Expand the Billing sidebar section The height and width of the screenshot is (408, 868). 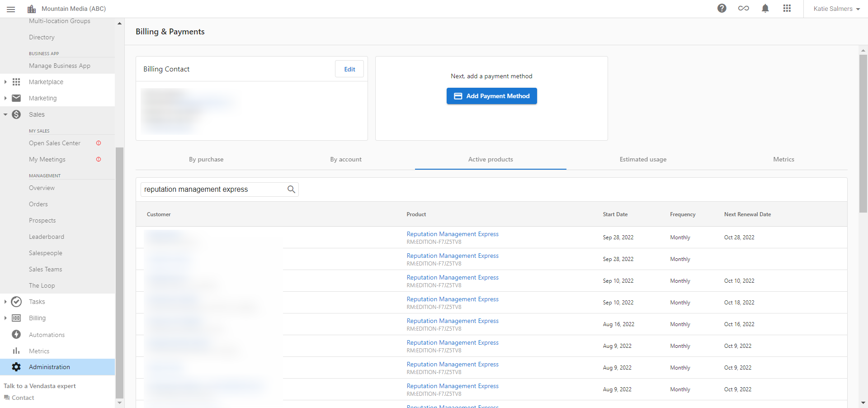[5, 318]
